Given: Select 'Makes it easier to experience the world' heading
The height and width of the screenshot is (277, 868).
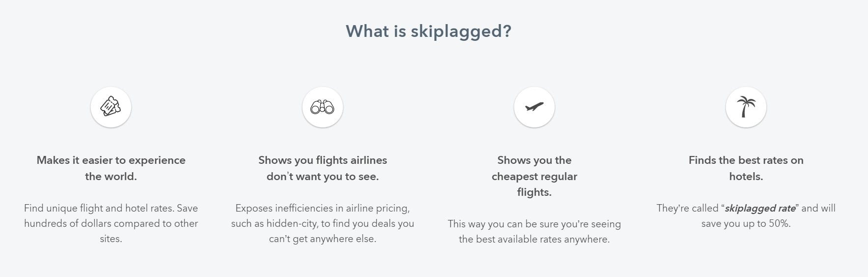Looking at the screenshot, I should point(111,168).
